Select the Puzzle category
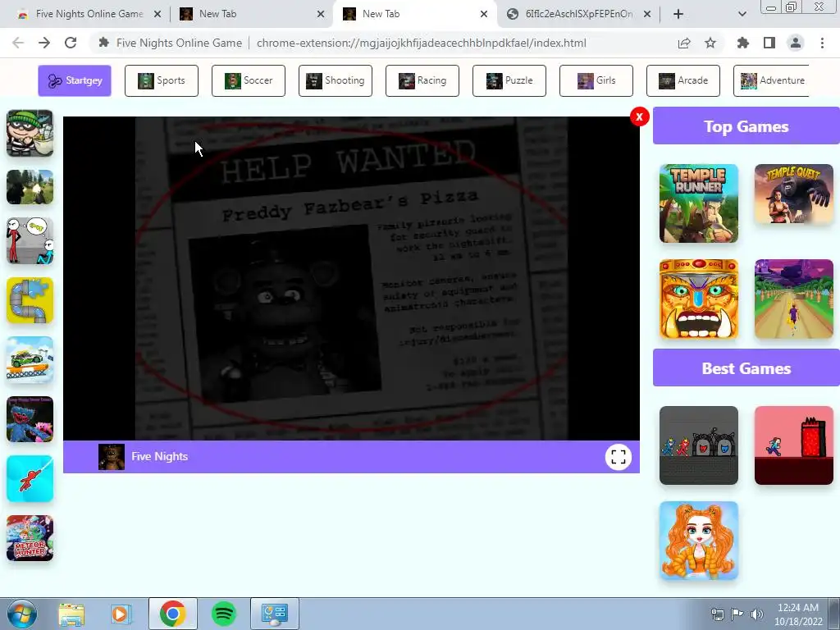This screenshot has height=630, width=840. (509, 80)
